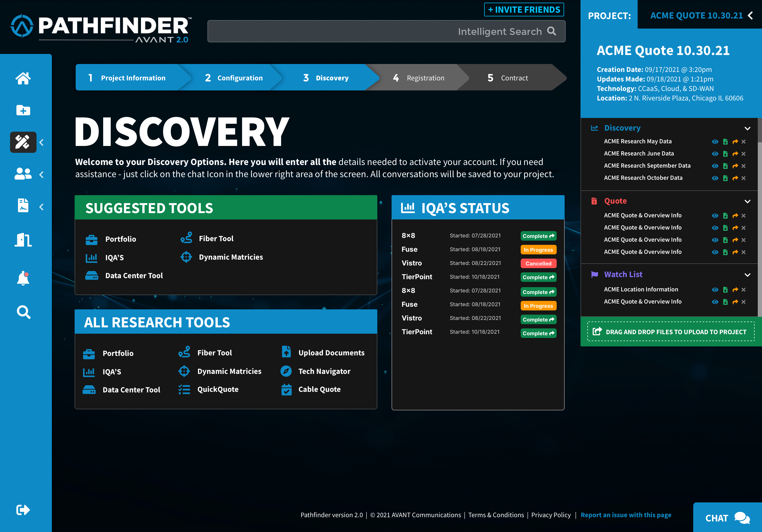
Task: Toggle visibility of ACME Location Information
Action: (715, 290)
